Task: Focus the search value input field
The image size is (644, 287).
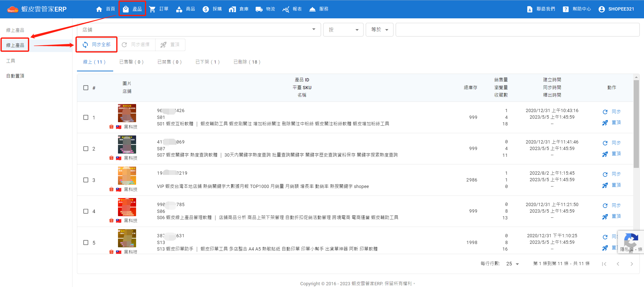Action: point(517,30)
